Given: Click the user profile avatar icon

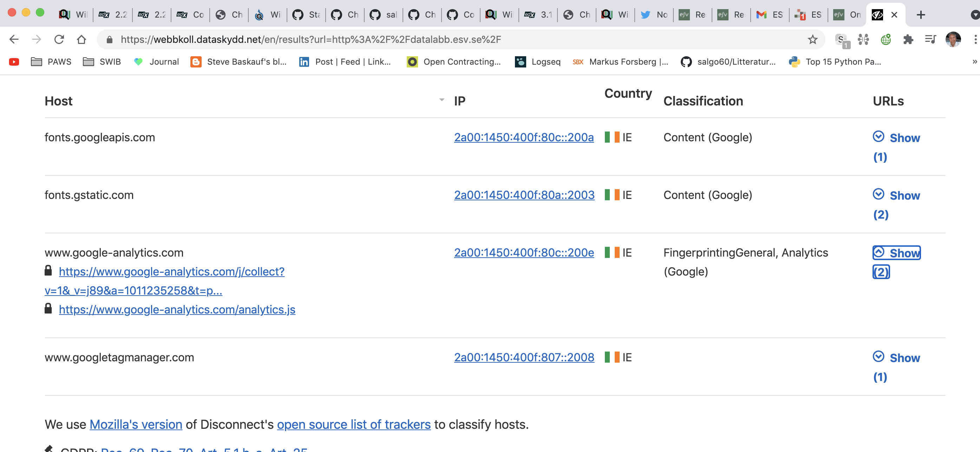Looking at the screenshot, I should pyautogui.click(x=953, y=39).
